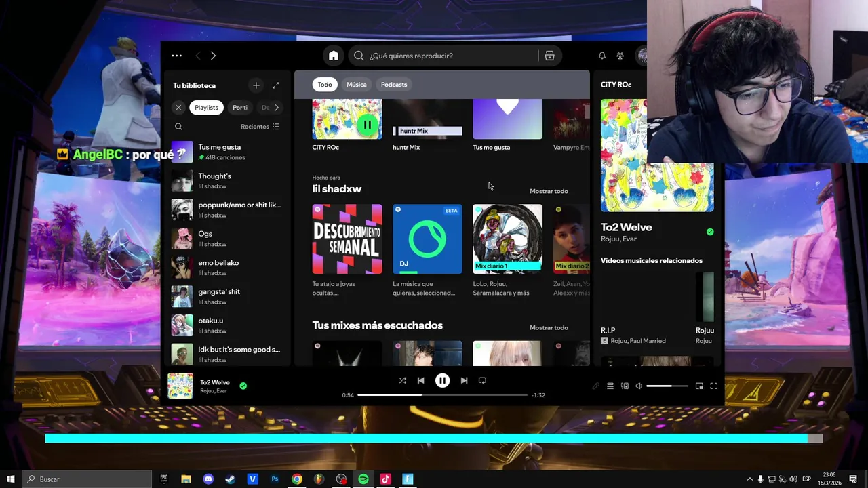Open Google Chrome from the taskbar
Image resolution: width=868 pixels, height=488 pixels.
[297, 479]
